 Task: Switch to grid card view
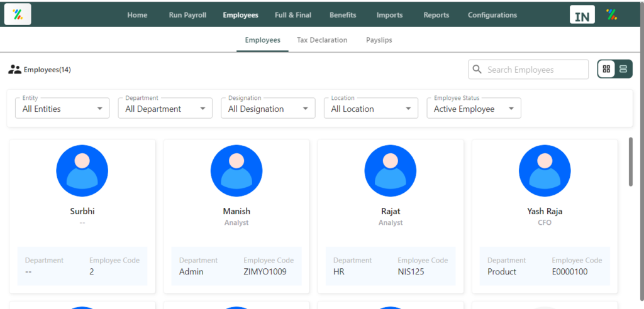click(606, 69)
